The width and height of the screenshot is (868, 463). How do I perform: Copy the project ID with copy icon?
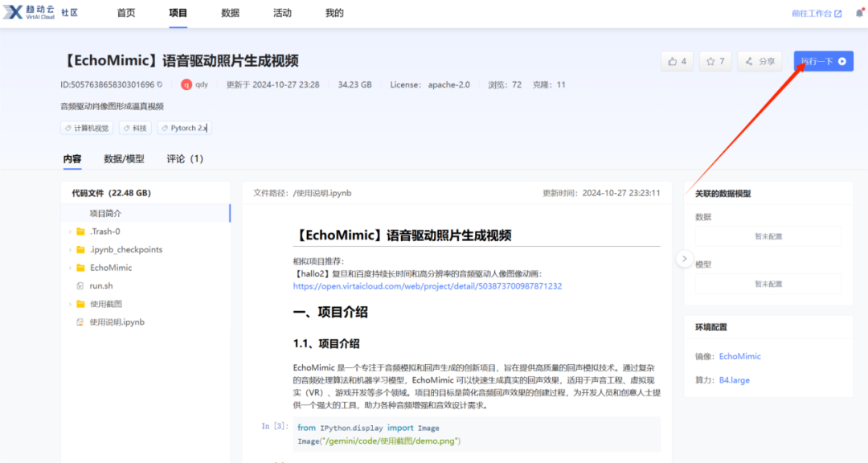160,84
